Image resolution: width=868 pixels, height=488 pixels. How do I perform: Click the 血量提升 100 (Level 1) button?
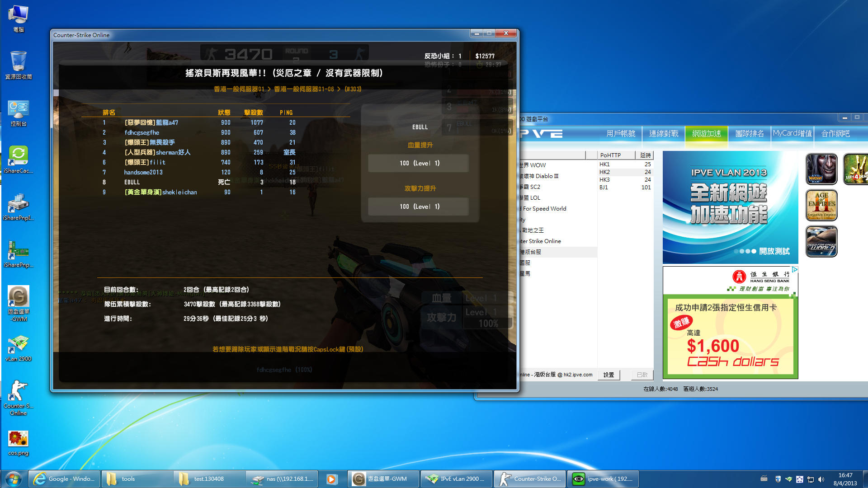[419, 163]
